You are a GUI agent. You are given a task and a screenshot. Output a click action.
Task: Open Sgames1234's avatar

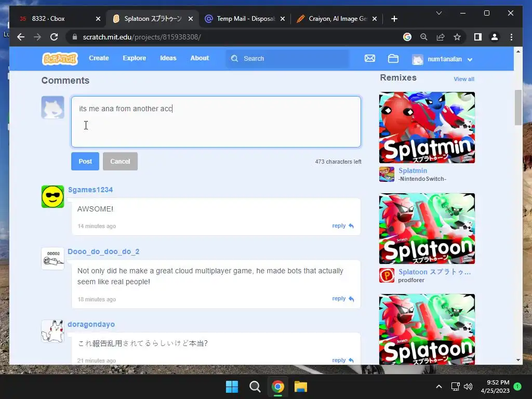click(52, 196)
